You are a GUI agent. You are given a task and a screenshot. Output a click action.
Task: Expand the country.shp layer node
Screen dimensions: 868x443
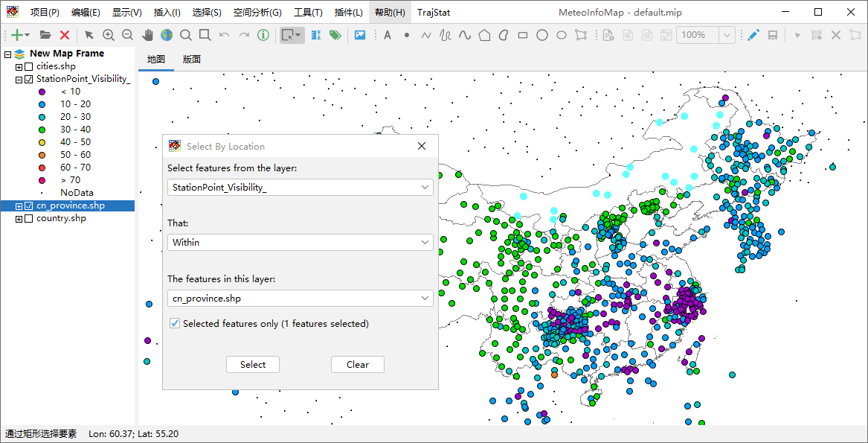[x=19, y=219]
